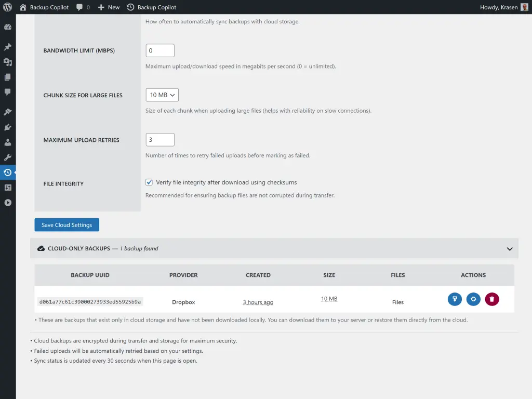The image size is (532, 399).
Task: Download the Dropbox cloud backup to server
Action: click(454, 299)
